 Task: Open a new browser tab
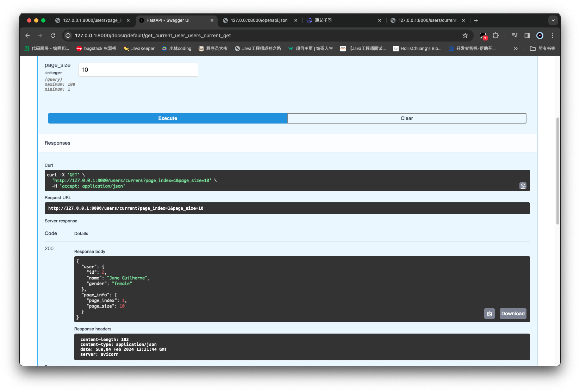click(x=476, y=20)
